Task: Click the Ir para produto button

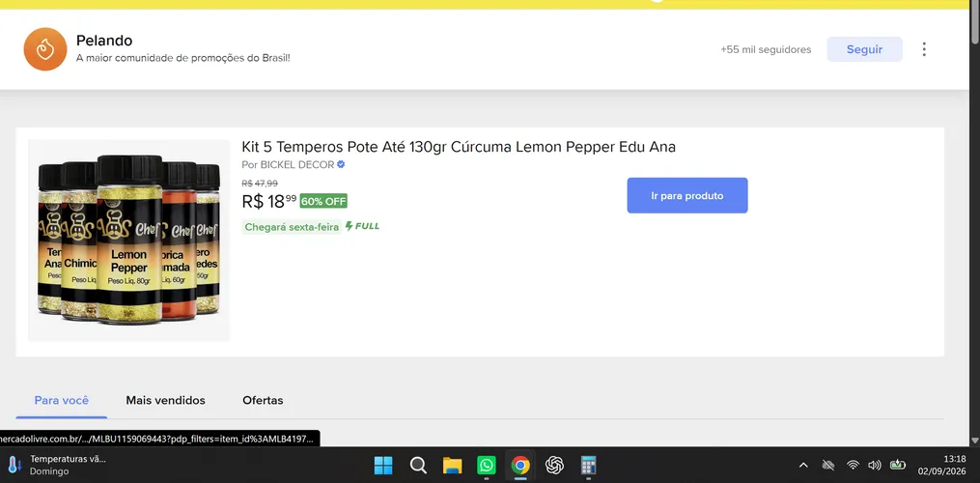Action: click(686, 195)
